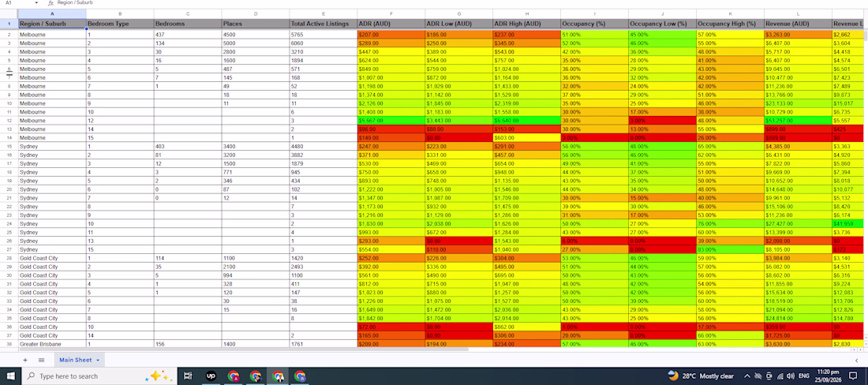Select green cell $53,257.00
The width and height of the screenshot is (868, 385).
(798, 121)
